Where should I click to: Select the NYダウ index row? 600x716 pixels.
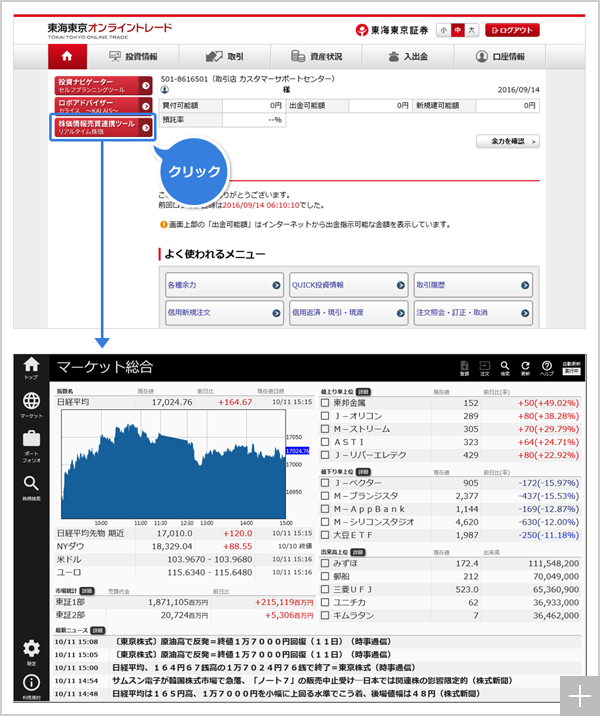[184, 547]
